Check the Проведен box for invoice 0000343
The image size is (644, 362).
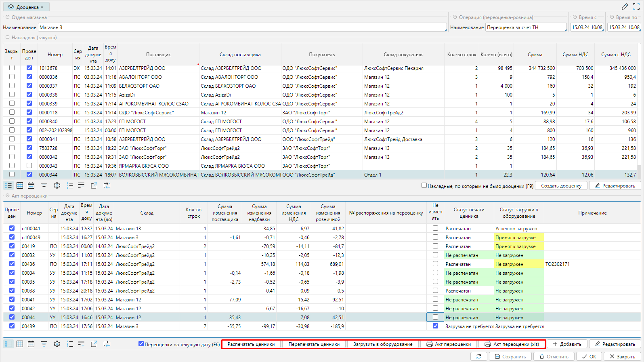click(x=29, y=166)
